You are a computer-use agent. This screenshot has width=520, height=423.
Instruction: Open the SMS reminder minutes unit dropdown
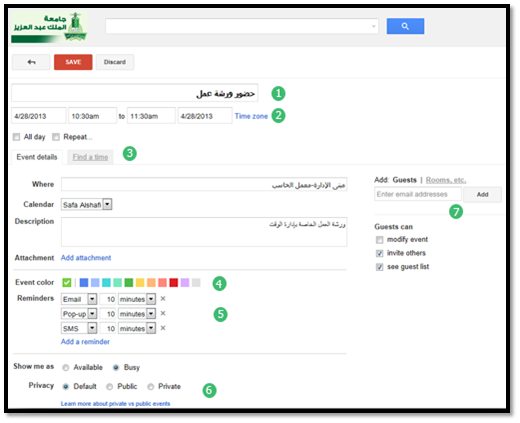pyautogui.click(x=151, y=328)
